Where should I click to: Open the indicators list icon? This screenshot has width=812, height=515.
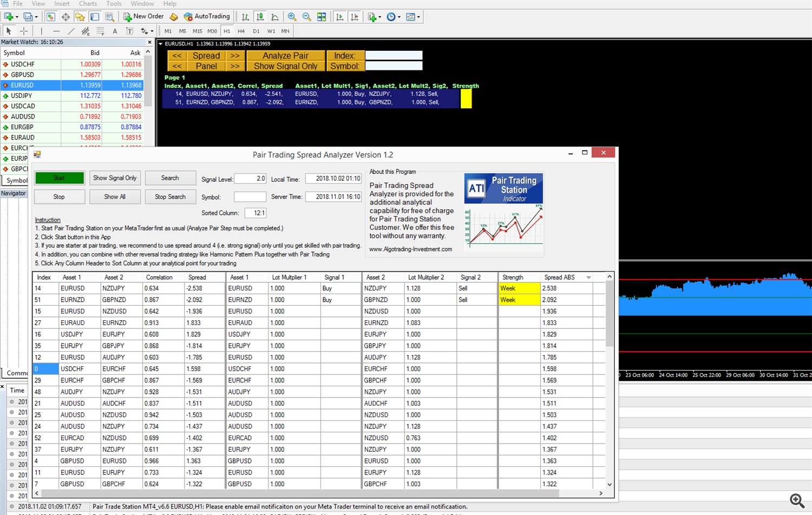tap(372, 17)
